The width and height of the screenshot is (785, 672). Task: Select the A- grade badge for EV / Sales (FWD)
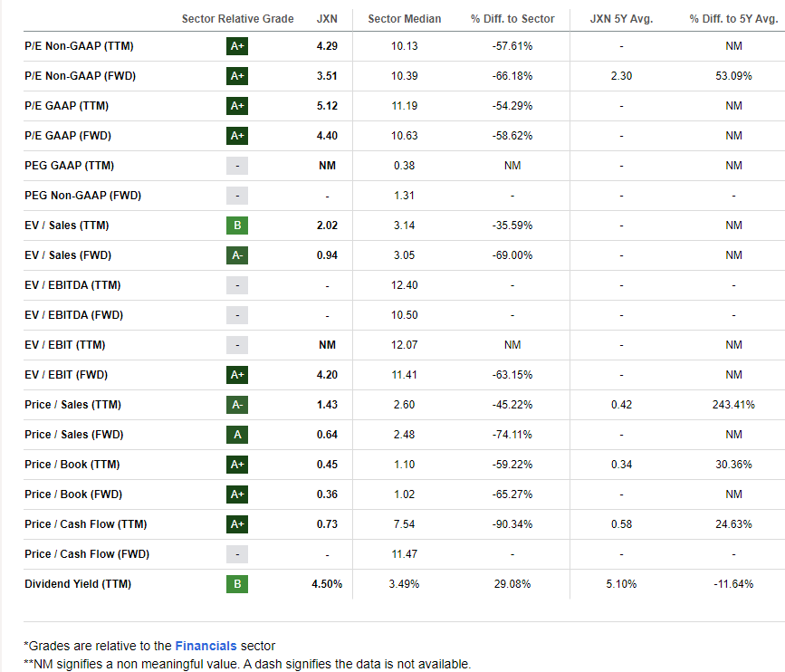pos(236,254)
